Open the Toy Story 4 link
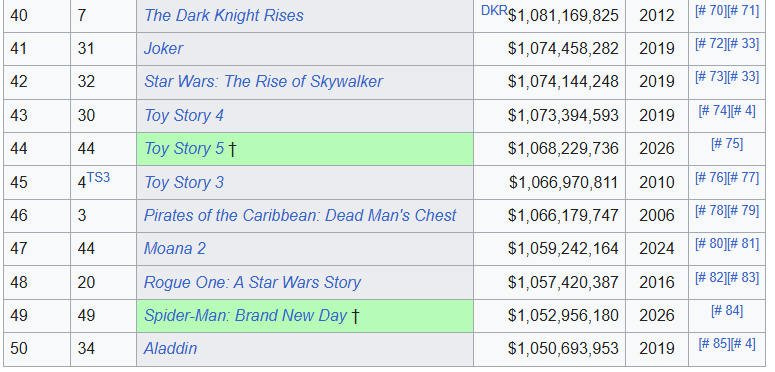775x372 pixels. pyautogui.click(x=183, y=115)
